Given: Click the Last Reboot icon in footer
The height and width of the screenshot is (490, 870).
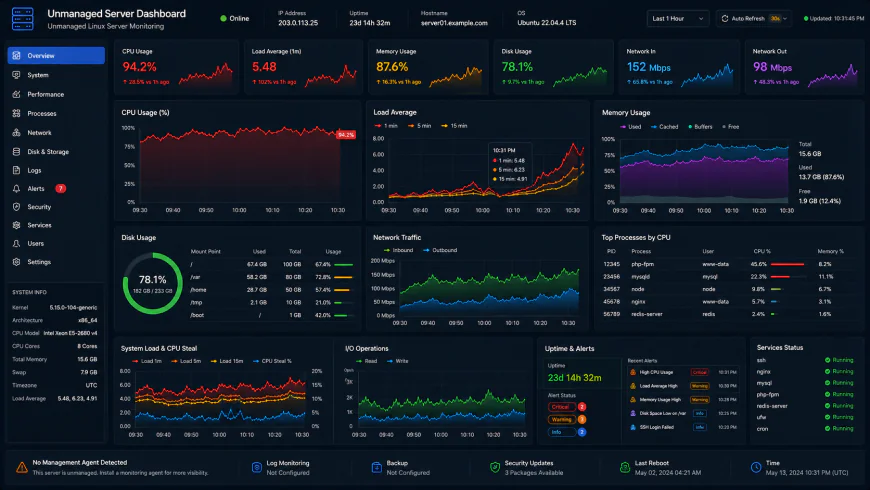Looking at the screenshot, I should point(625,468).
